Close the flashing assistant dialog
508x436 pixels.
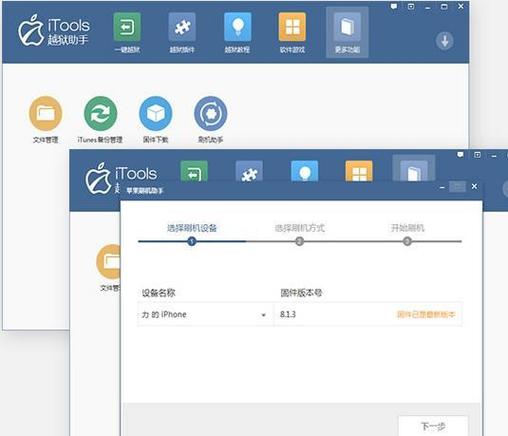coord(474,186)
